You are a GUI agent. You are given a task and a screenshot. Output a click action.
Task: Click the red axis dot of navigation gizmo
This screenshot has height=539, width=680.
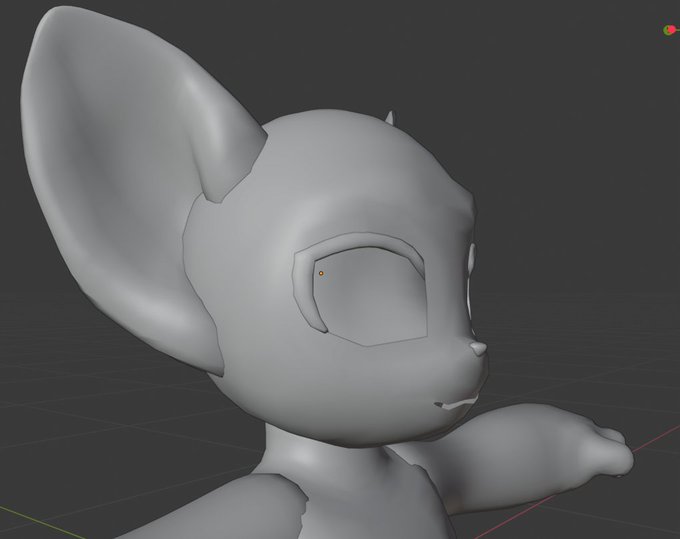pyautogui.click(x=672, y=29)
